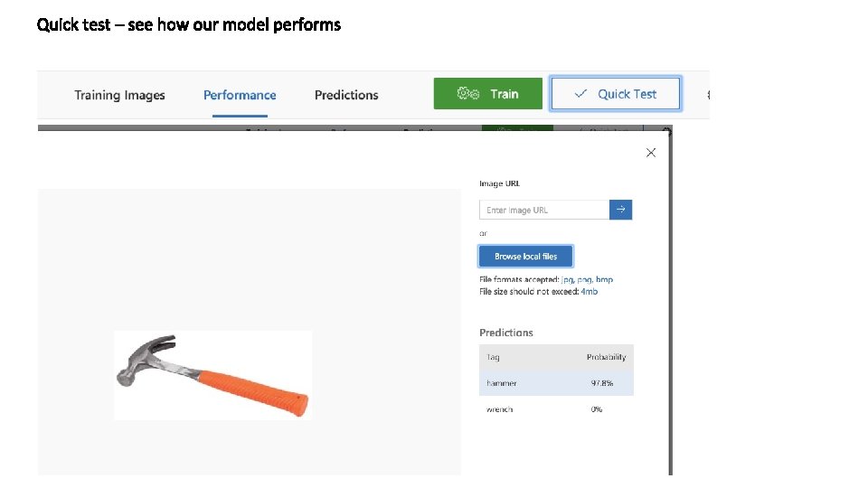
Task: Click the green Train button
Action: click(488, 94)
